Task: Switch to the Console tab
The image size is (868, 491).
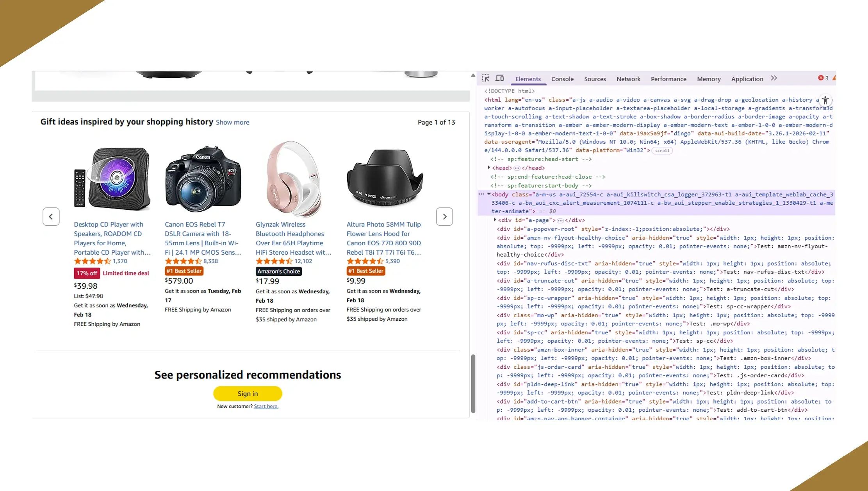Action: pyautogui.click(x=562, y=79)
